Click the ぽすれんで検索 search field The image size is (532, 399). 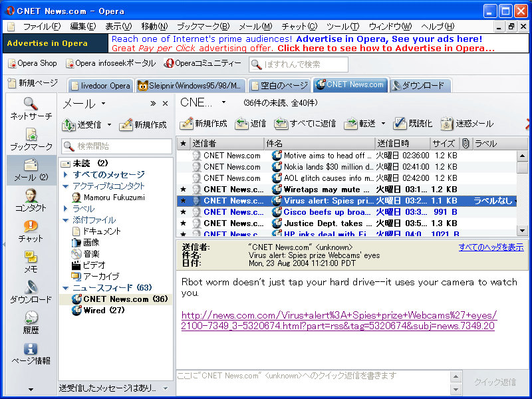[x=299, y=64]
